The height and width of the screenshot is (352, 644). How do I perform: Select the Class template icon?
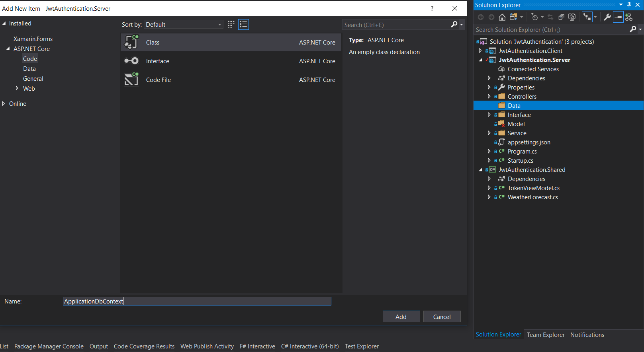click(x=131, y=42)
